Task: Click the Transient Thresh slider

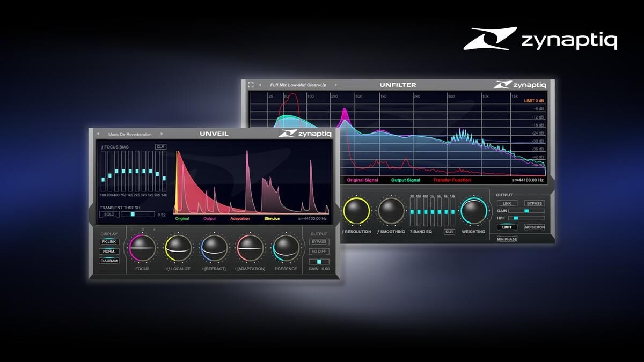Action: 137,215
